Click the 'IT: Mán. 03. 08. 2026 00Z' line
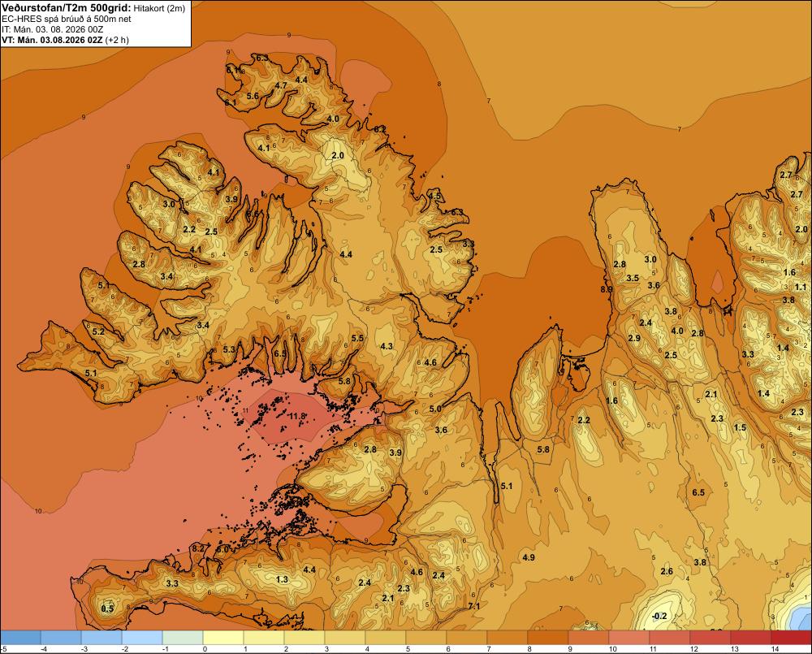Image resolution: width=812 pixels, height=654 pixels. [52, 29]
